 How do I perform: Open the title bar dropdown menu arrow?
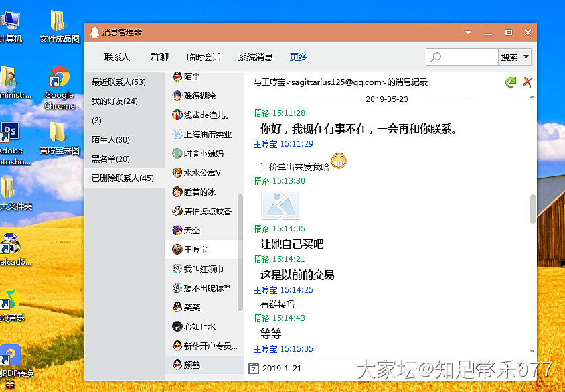tap(468, 32)
